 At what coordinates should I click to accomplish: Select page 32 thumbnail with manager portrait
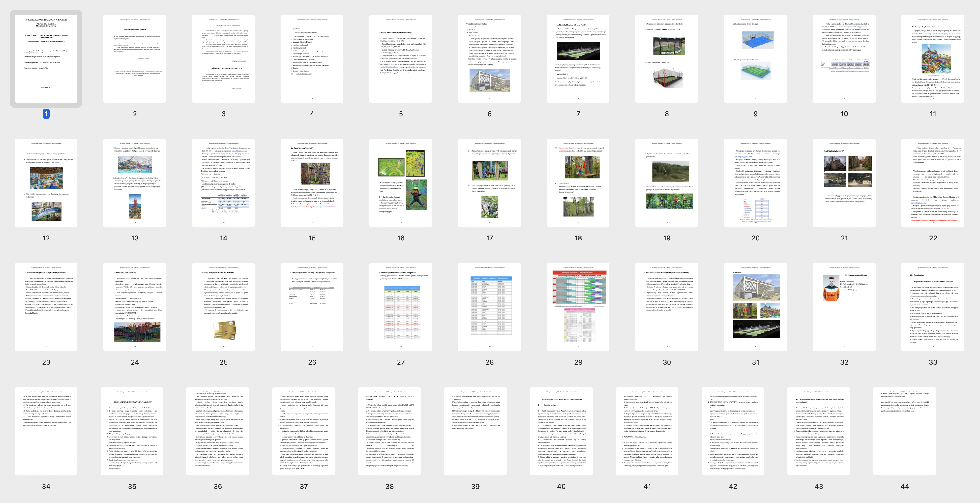844,307
